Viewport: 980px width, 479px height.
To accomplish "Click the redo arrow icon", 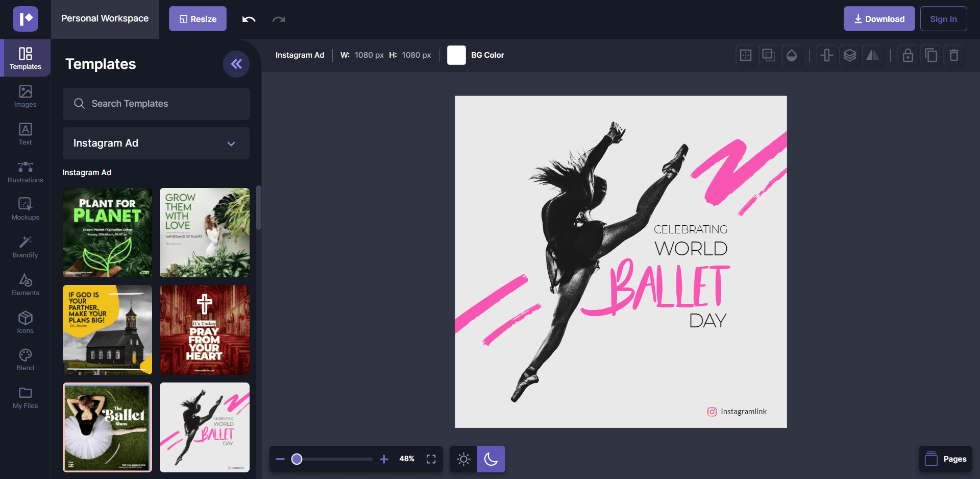I will pos(279,19).
